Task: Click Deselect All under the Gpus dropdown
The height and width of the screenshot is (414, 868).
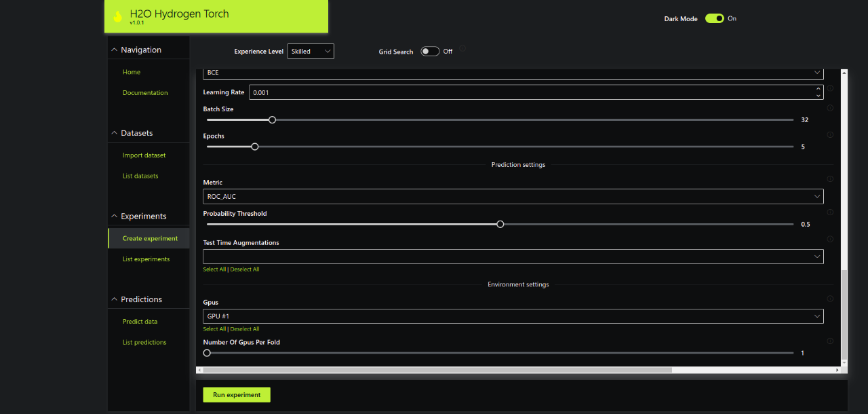Action: (245, 329)
